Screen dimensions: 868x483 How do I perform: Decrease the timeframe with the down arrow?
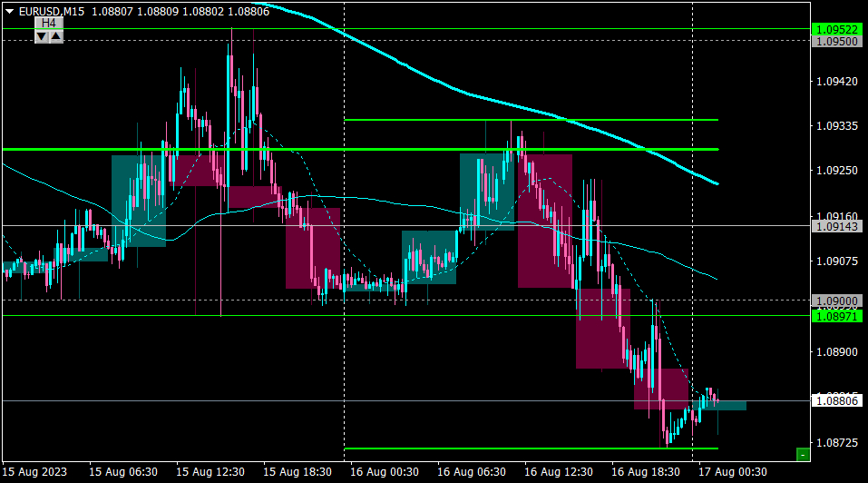pyautogui.click(x=42, y=36)
